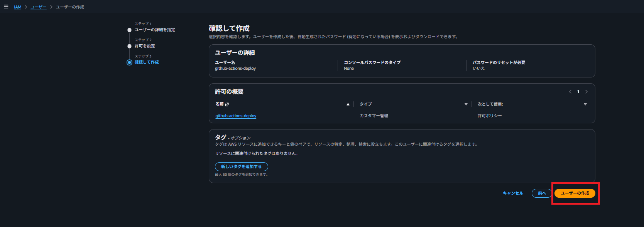644x227 pixels.
Task: Click 許可ポリシー cell
Action: (x=490, y=116)
